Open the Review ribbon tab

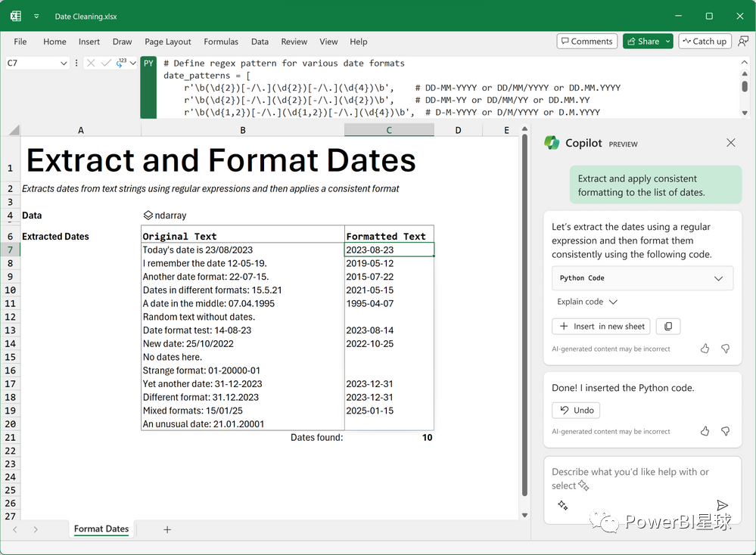(294, 42)
